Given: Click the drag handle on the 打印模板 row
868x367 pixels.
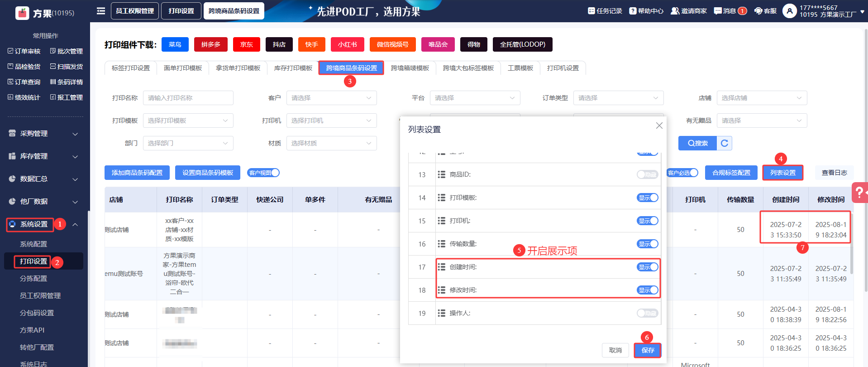Looking at the screenshot, I should click(x=441, y=198).
